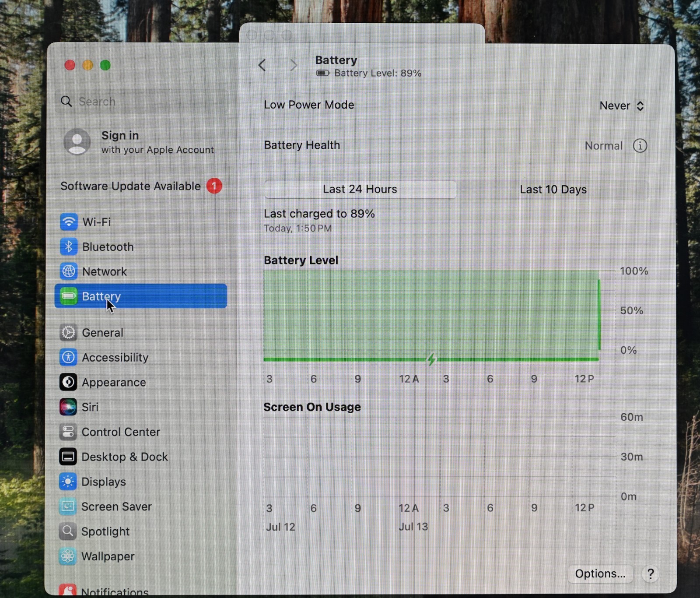Image resolution: width=700 pixels, height=598 pixels.
Task: Open the Wallpaper flower icon
Action: (68, 556)
